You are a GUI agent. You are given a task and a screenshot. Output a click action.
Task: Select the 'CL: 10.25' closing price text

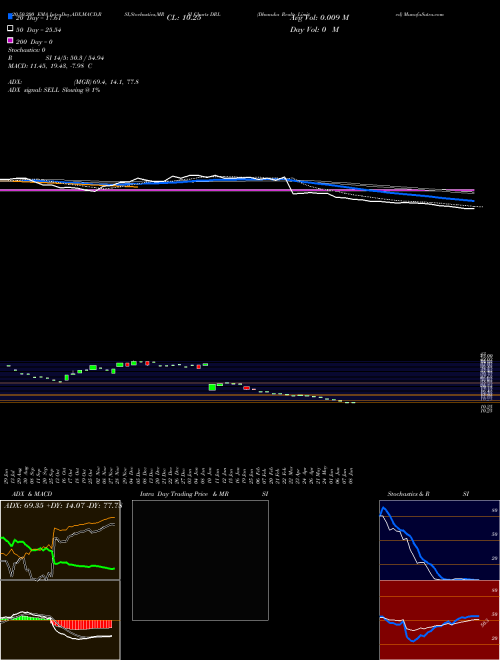tap(184, 18)
